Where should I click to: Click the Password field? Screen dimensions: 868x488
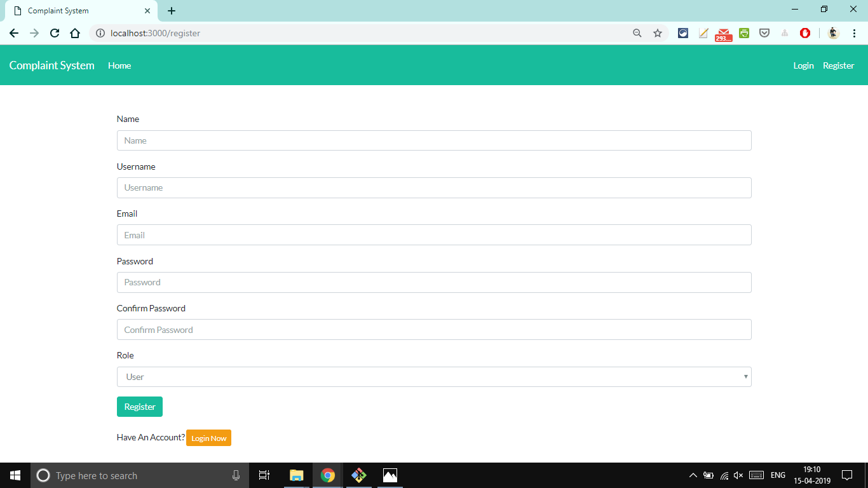click(434, 282)
